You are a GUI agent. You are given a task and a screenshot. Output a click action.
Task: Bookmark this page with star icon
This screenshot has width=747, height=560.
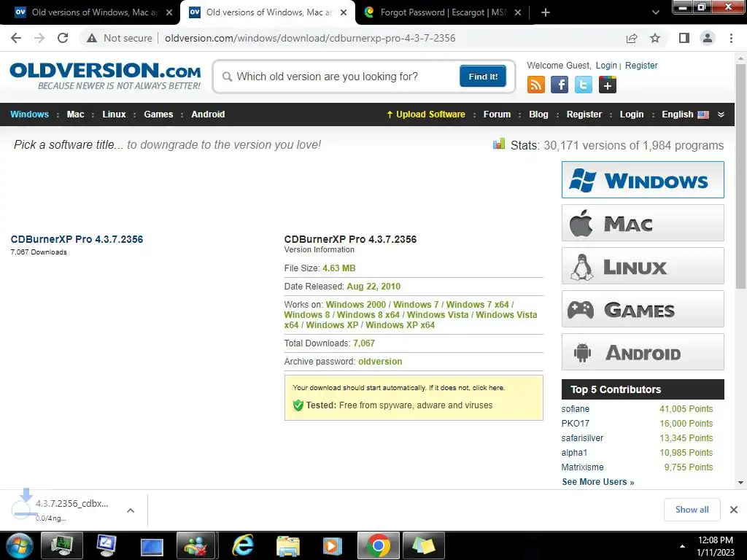coord(655,38)
